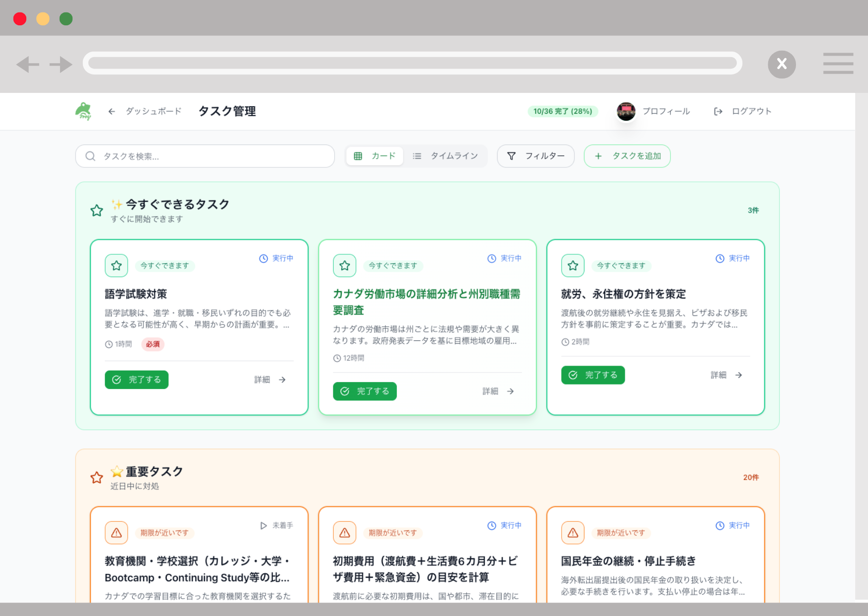This screenshot has width=868, height=616.
Task: Switch to the タイムライン view tab
Action: click(445, 156)
